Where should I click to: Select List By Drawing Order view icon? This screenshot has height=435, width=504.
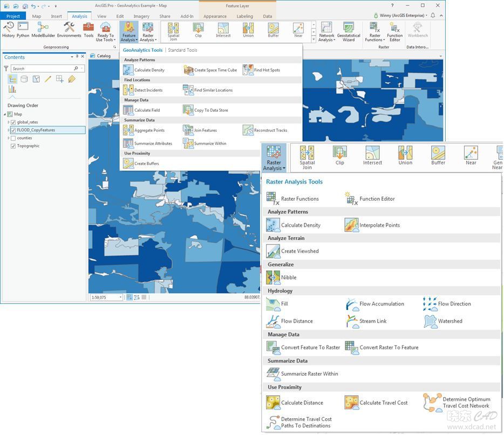pos(12,79)
